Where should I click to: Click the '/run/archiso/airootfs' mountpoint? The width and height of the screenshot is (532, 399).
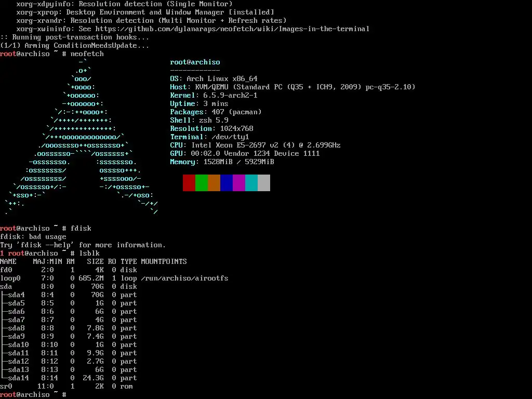(184, 278)
